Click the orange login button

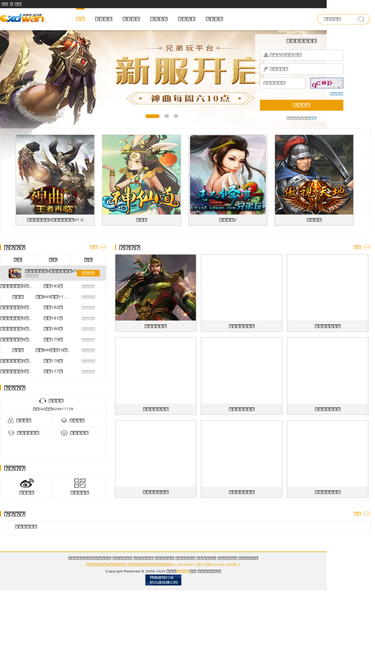301,105
